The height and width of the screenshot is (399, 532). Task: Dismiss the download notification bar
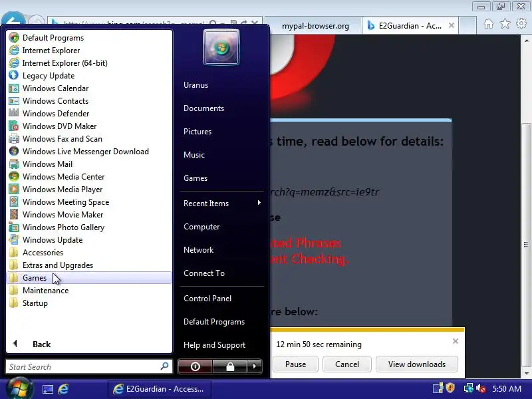click(456, 341)
